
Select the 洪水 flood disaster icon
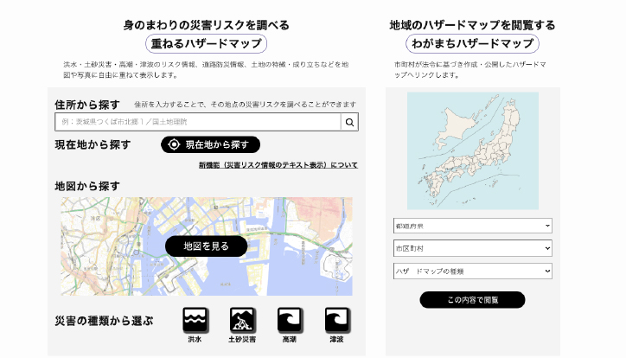tap(195, 320)
